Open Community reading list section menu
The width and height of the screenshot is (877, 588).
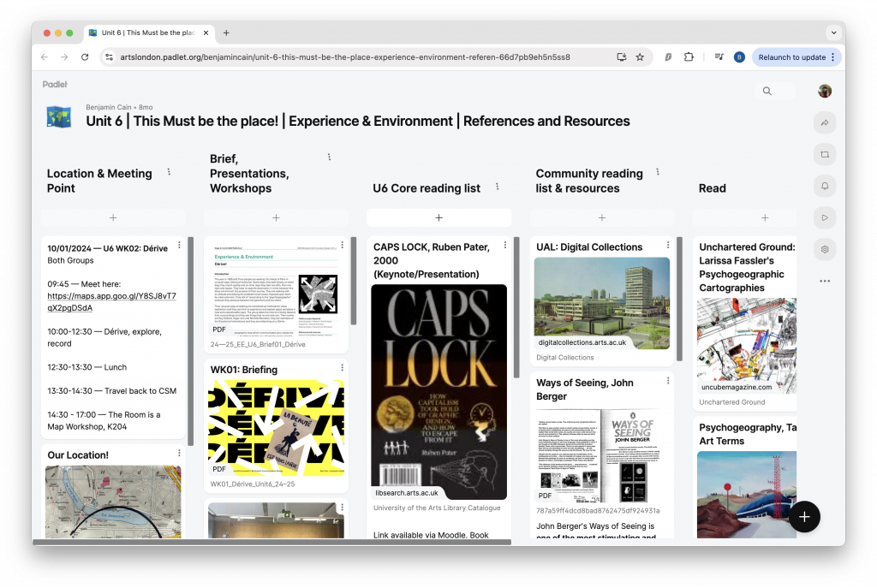pos(658,172)
